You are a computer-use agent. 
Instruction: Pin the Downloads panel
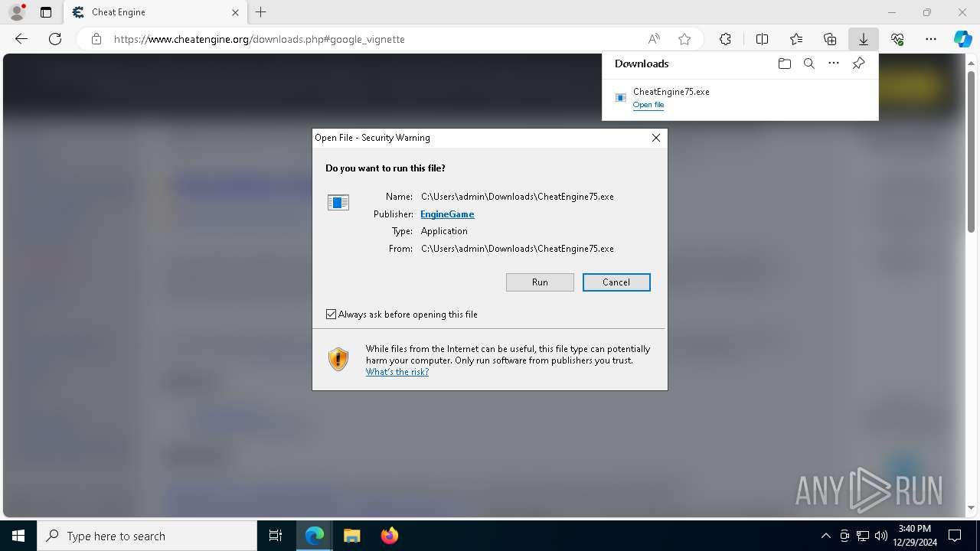858,64
